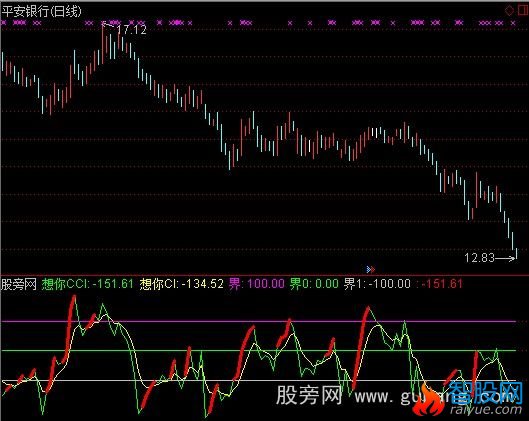Click the chart title 平安银行(日线)
Screen dimensions: 529x421
(41, 11)
